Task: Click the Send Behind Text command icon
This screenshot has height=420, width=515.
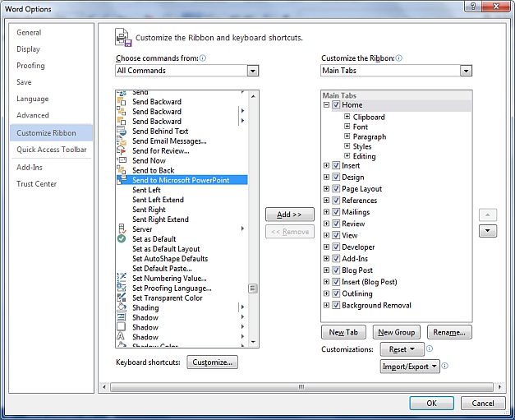Action: click(x=122, y=132)
